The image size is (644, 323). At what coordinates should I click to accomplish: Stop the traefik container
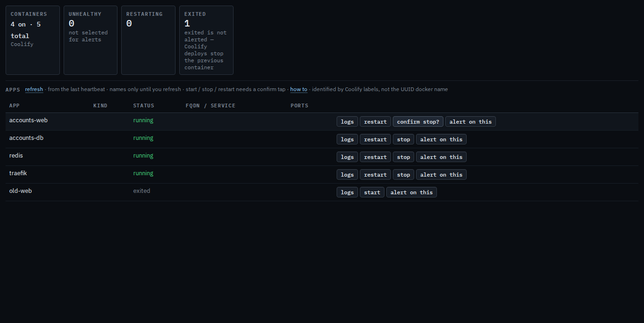[403, 175]
